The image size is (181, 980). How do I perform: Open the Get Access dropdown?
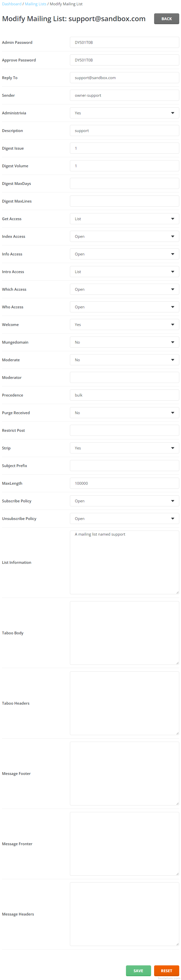coord(124,219)
